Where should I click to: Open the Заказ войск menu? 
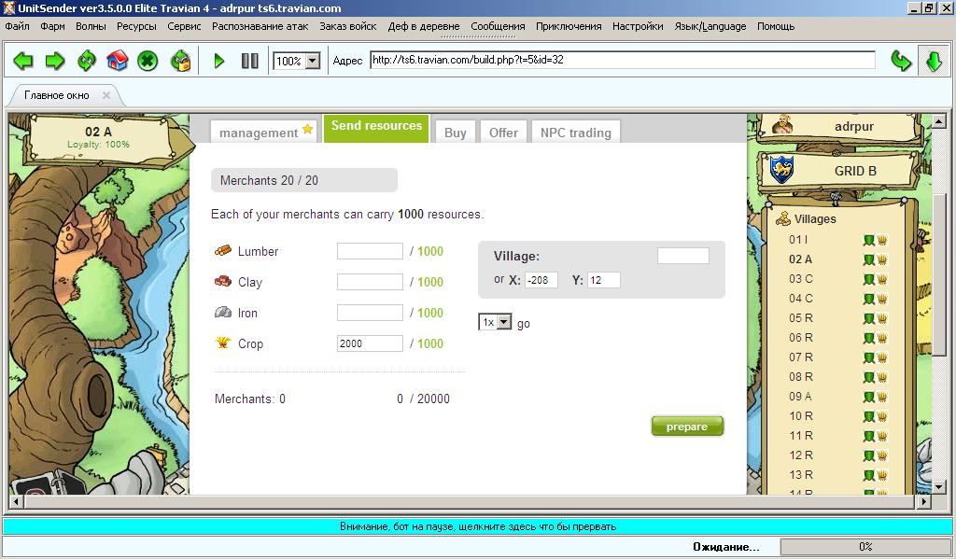coord(347,26)
